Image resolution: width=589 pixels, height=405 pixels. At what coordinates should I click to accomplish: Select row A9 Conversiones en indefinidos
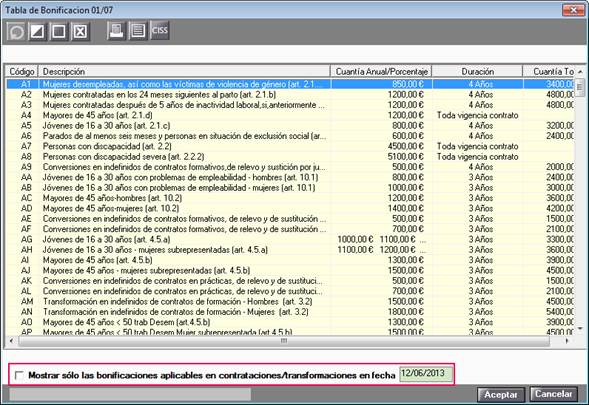point(290,167)
